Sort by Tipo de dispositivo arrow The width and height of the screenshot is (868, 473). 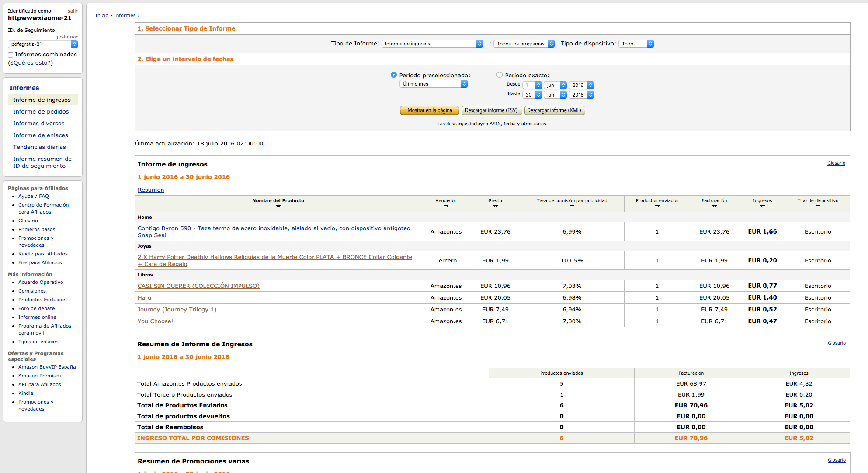(x=818, y=206)
